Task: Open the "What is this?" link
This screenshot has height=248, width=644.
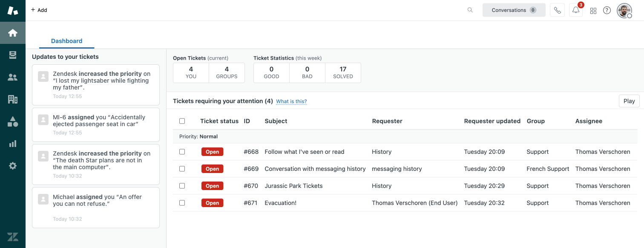Action: (x=291, y=101)
